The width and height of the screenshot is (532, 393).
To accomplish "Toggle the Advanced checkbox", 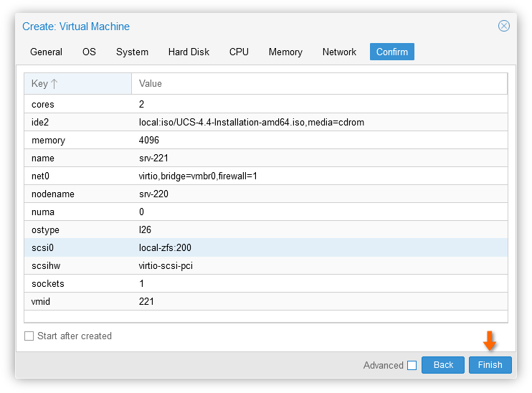I will coord(412,366).
